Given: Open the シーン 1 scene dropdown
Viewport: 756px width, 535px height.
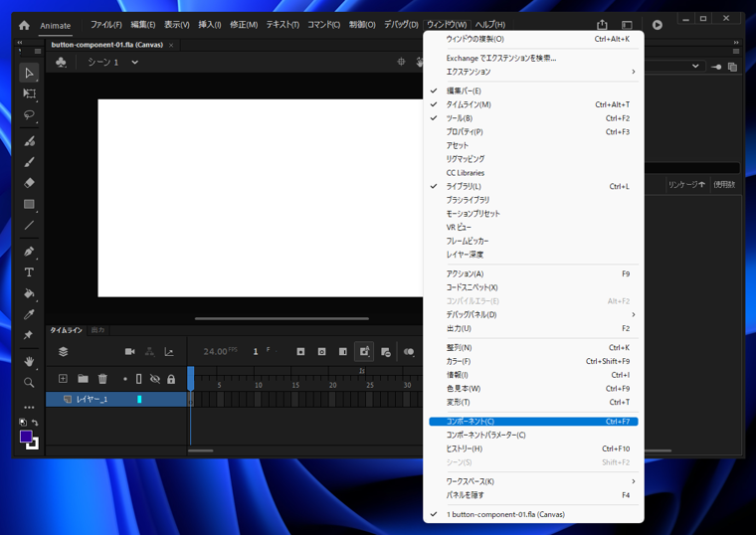Looking at the screenshot, I should pyautogui.click(x=135, y=63).
